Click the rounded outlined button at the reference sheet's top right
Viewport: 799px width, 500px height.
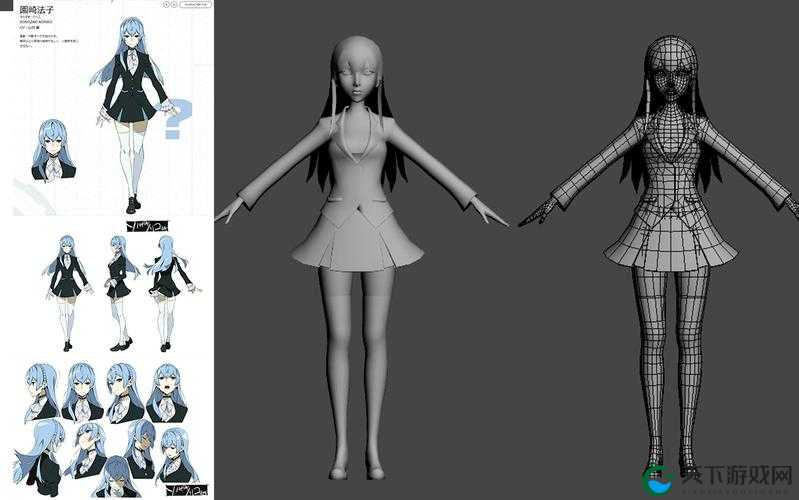coord(196,5)
